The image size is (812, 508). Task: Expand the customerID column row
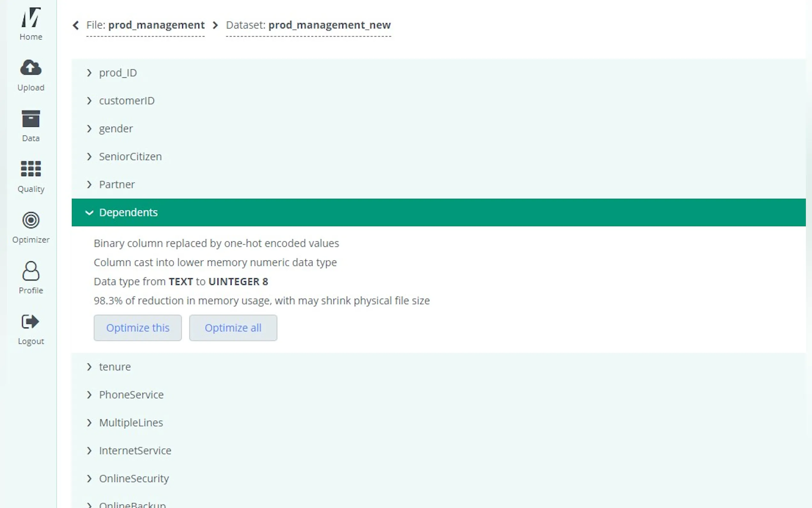point(126,100)
